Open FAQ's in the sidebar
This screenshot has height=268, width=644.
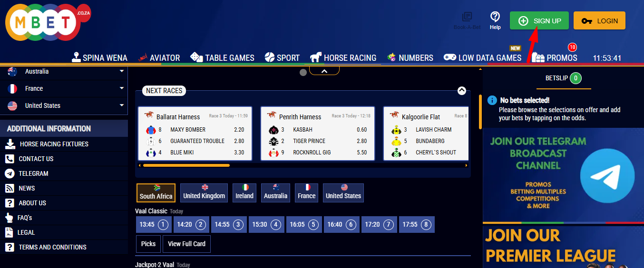point(25,218)
